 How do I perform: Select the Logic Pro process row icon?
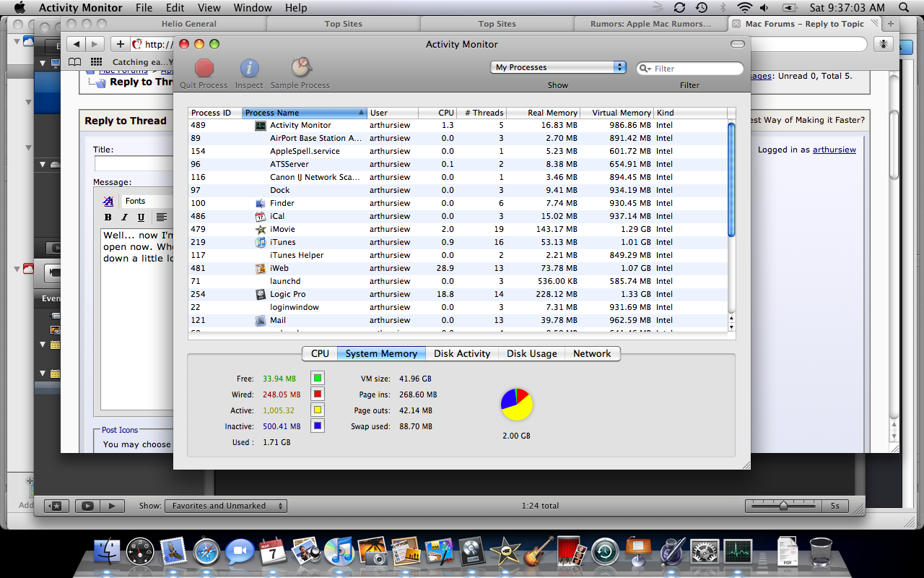coord(261,294)
